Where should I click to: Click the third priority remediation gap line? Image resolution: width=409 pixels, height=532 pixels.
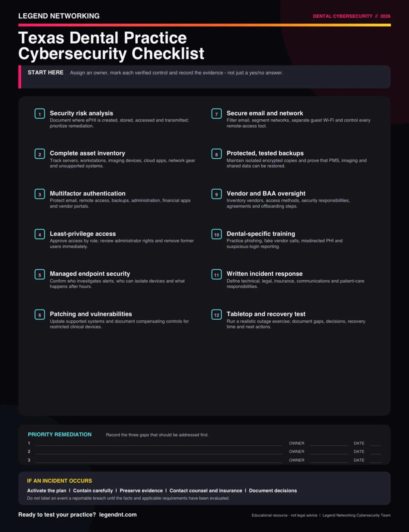(x=159, y=461)
